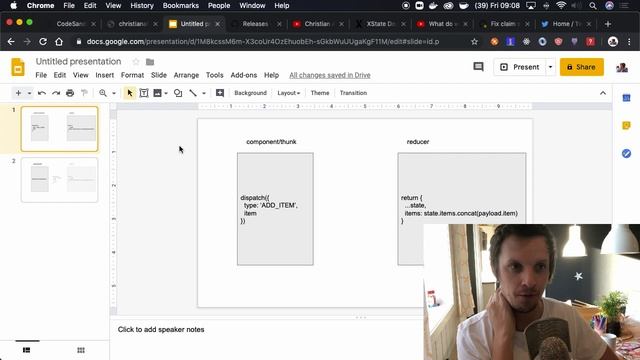Open the Chrome home page button
Screen dimensions: 640x360
click(59, 42)
